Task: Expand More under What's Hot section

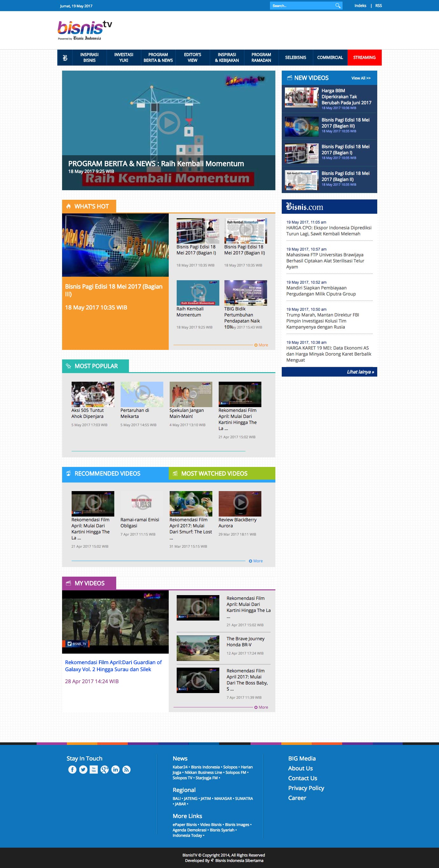Action: pos(261,345)
